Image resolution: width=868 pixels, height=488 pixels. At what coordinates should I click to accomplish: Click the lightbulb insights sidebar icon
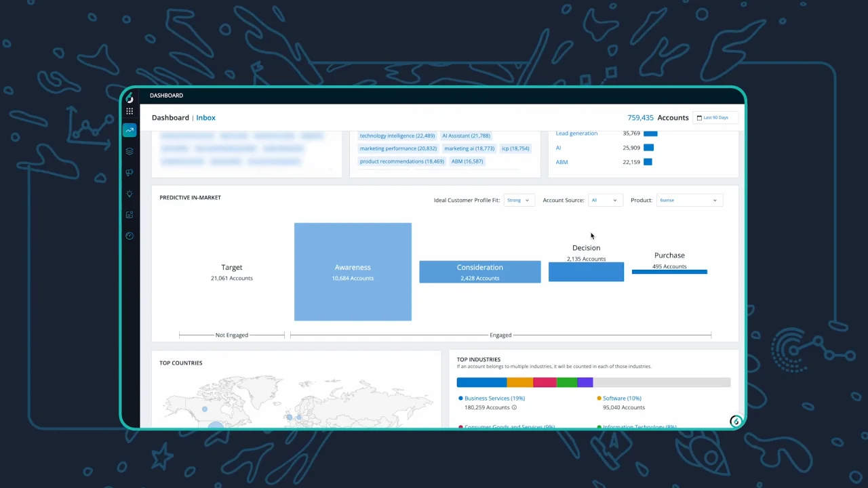[130, 194]
